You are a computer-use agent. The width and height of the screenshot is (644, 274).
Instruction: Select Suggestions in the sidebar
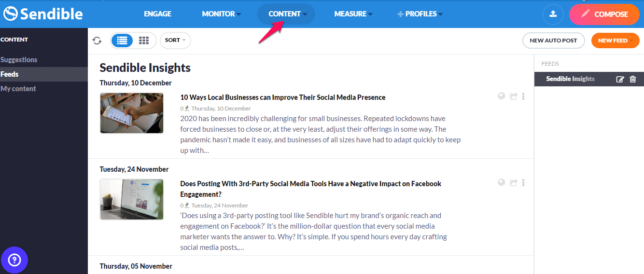(x=19, y=60)
